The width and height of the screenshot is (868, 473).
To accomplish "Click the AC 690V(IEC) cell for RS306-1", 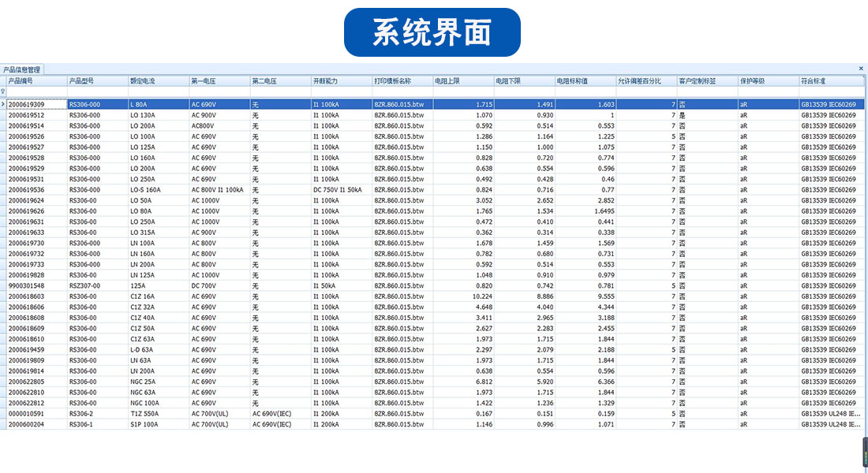I will 272,424.
